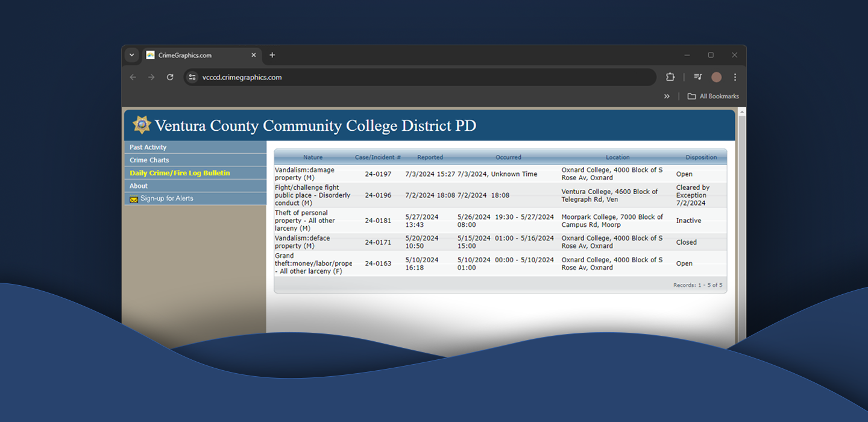Click Ventura County Community College District PD title
The height and width of the screenshot is (422, 868).
coord(315,125)
